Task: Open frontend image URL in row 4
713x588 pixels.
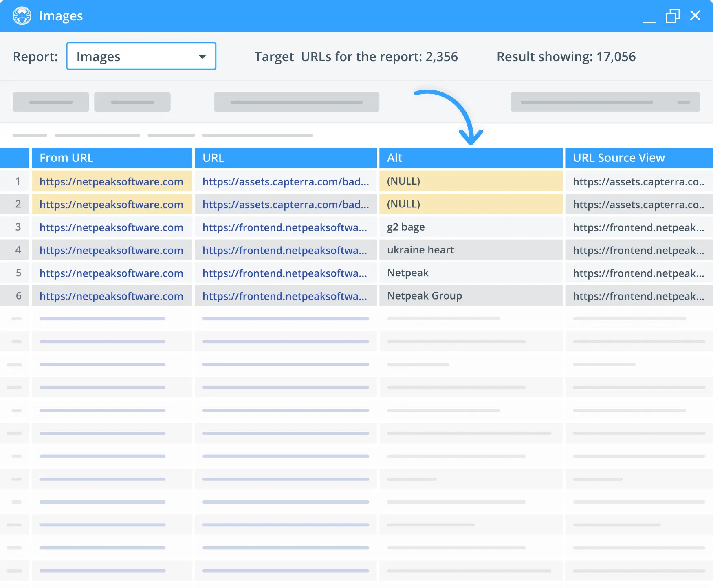Action: coord(285,250)
